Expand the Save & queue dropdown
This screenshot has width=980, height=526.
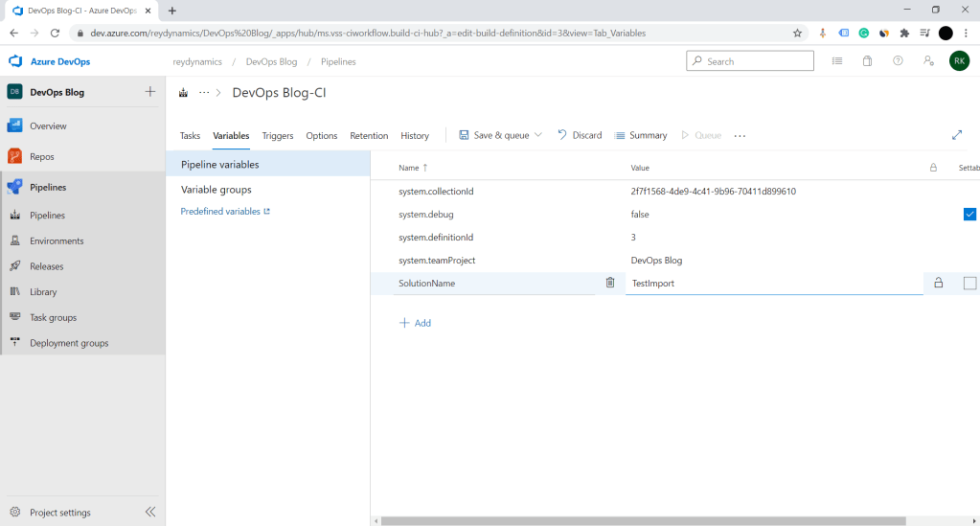point(538,135)
